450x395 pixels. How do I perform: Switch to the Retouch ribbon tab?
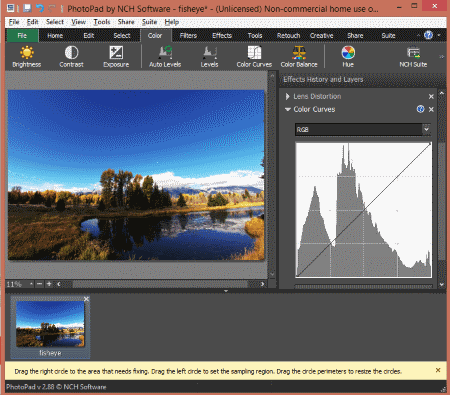(x=288, y=35)
